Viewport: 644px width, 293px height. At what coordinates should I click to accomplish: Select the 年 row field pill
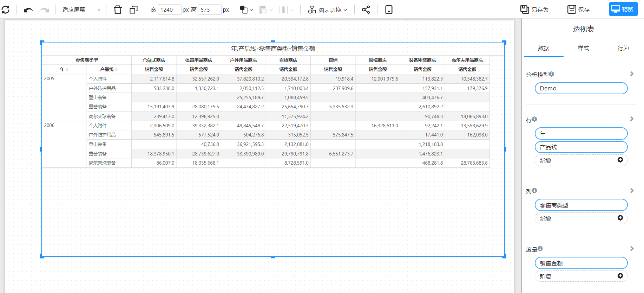581,134
